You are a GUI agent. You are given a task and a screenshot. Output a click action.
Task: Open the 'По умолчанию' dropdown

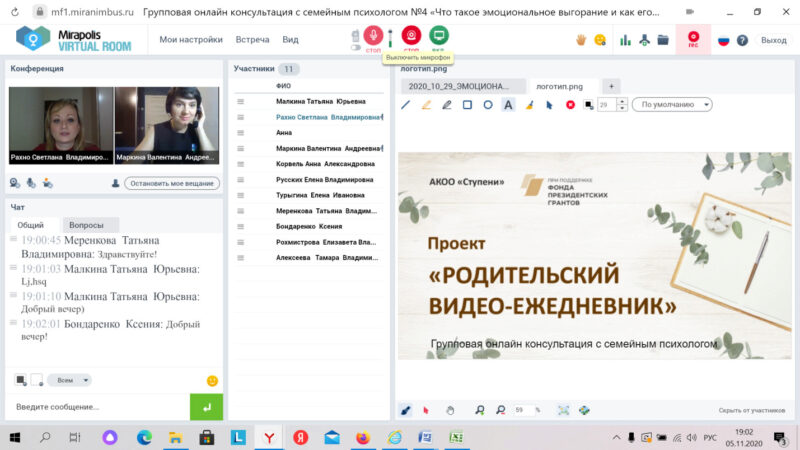672,105
